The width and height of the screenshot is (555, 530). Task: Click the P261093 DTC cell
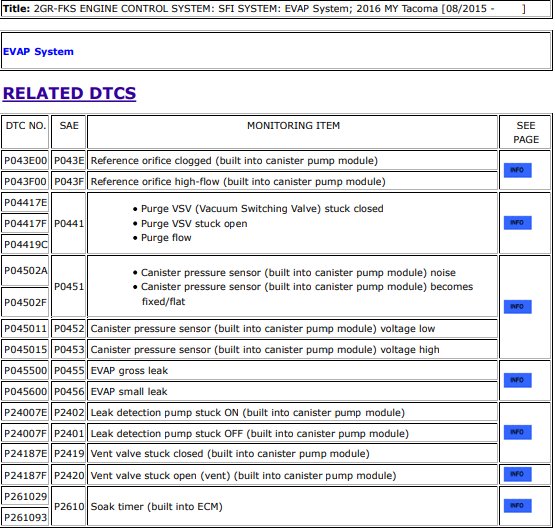pos(25,518)
